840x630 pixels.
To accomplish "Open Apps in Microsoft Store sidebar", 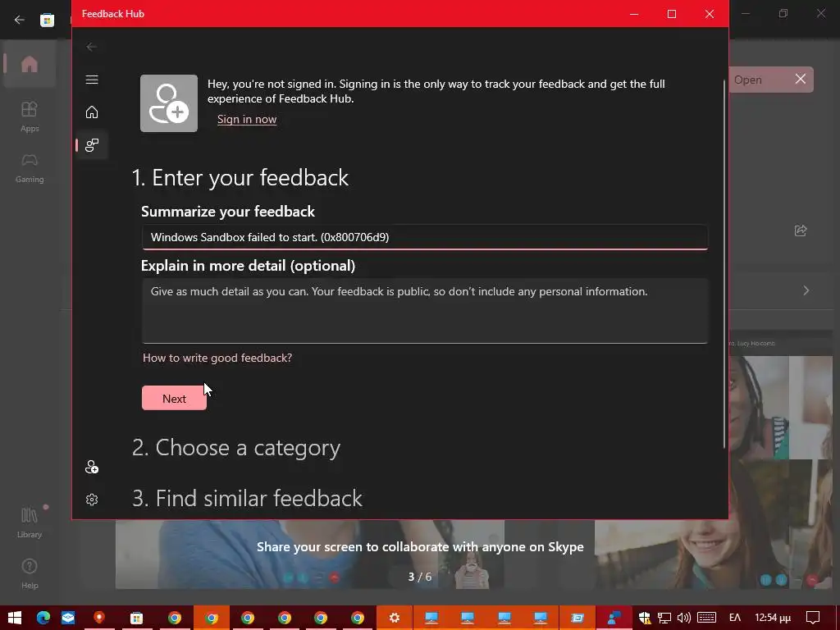I will [30, 116].
